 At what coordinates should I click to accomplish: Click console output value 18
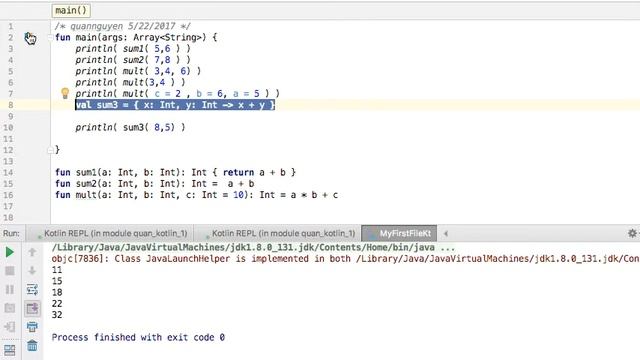pos(57,292)
